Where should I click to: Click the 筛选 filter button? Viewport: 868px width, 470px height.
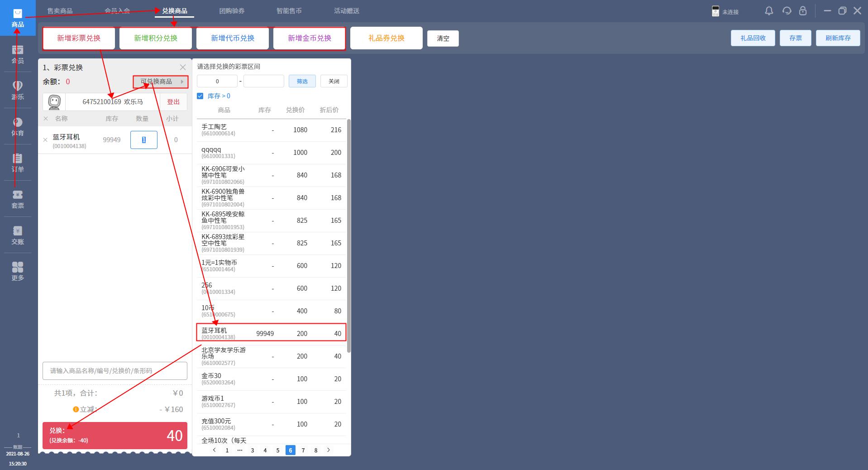(x=302, y=81)
